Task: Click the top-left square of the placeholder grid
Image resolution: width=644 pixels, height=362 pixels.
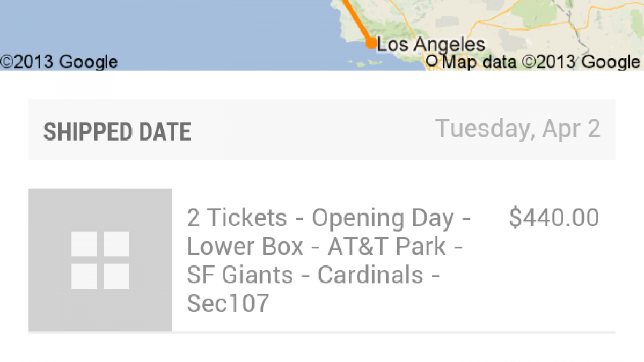Action: [84, 244]
